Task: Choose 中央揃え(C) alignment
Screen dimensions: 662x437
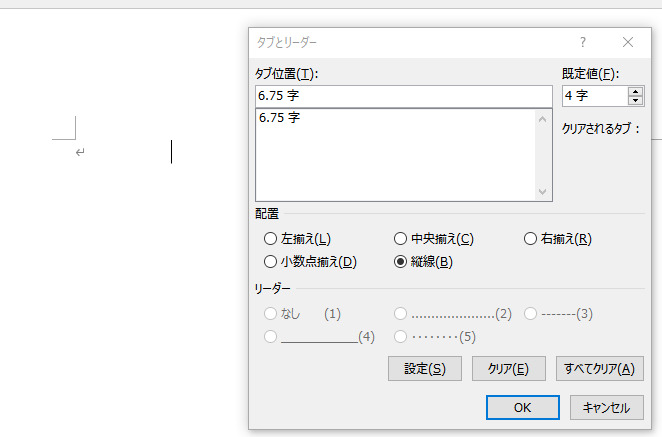Action: coord(401,239)
